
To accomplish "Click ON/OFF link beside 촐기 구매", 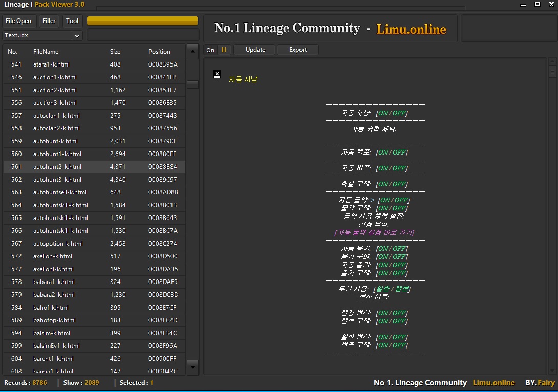I will (392, 273).
